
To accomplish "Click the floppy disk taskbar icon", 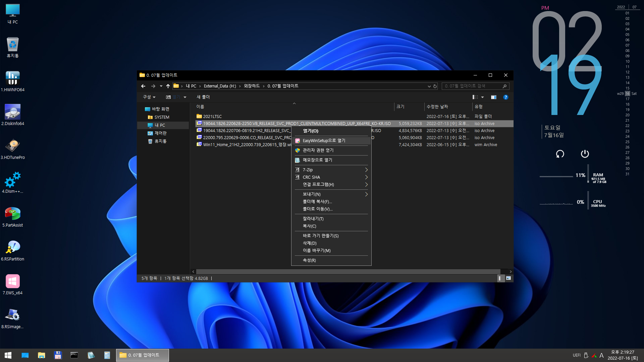I will pos(58,355).
